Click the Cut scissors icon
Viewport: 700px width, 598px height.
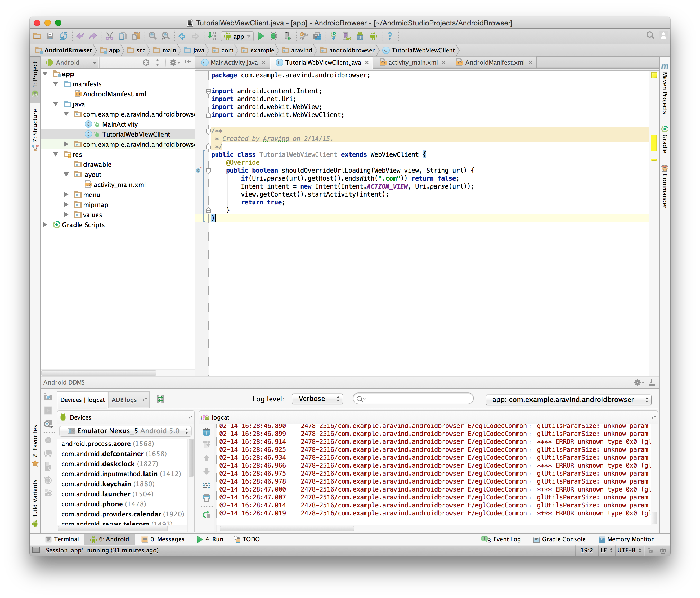pos(109,36)
